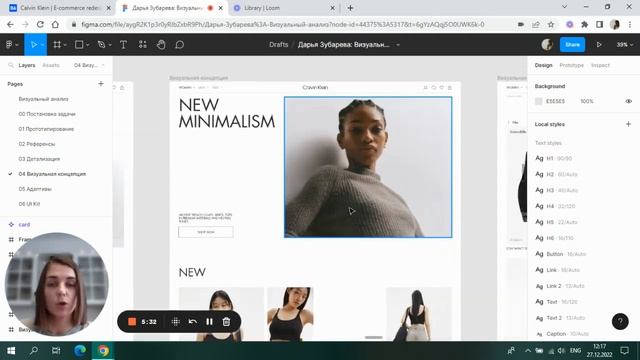This screenshot has height=360, width=640.
Task: Open Move tool options dropdown arrow
Action: click(x=42, y=45)
